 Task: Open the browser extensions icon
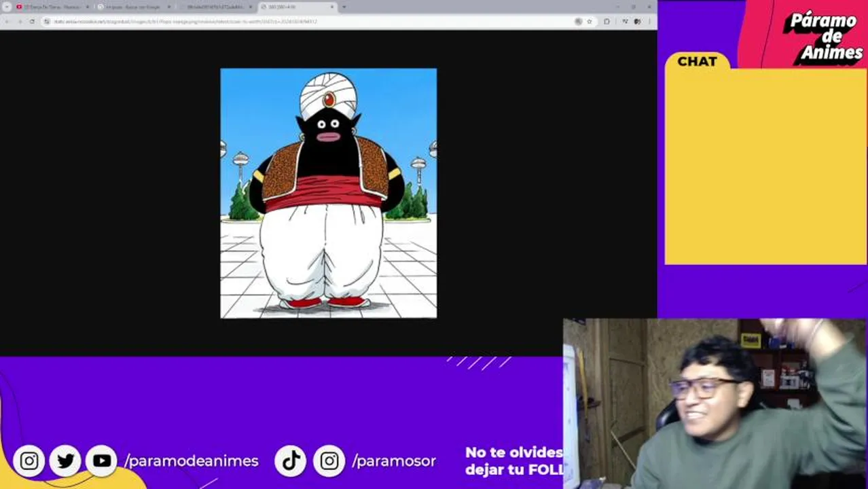607,21
